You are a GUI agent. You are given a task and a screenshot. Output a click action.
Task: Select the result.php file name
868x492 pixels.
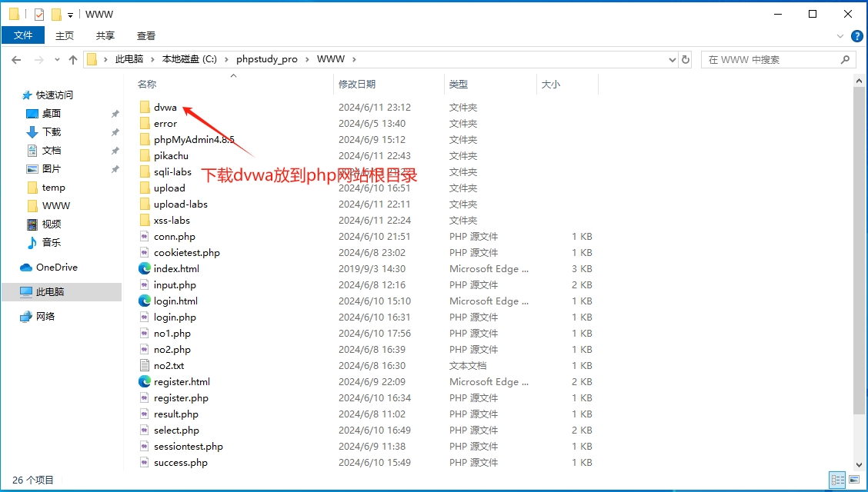coord(176,414)
